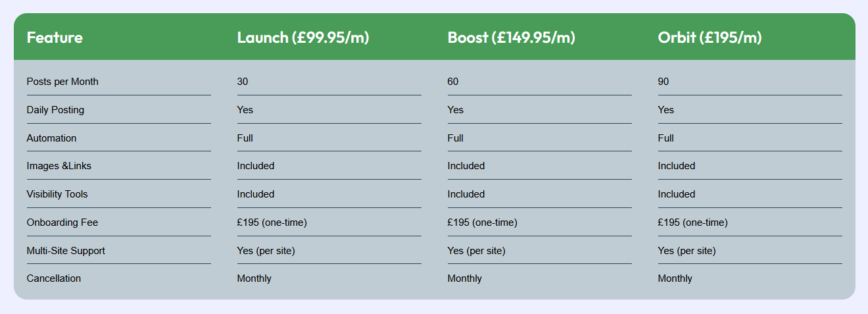Click Orbit's Daily Posting Yes cell

coord(665,110)
